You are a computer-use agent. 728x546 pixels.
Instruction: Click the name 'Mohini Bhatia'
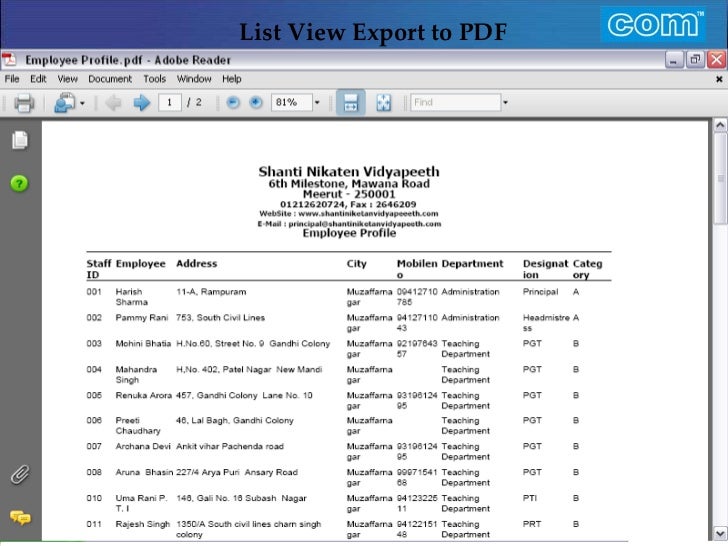[x=143, y=344]
